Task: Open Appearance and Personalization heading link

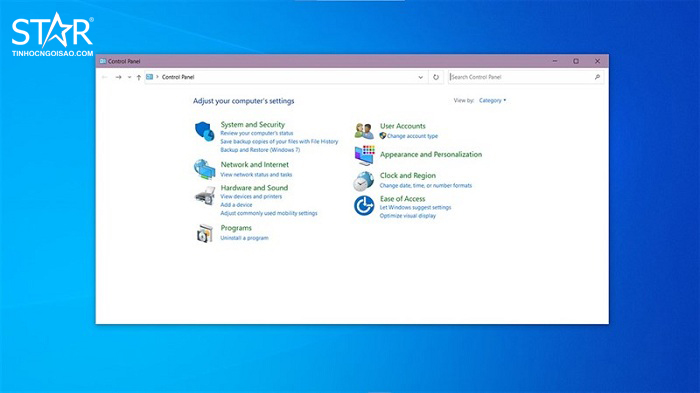Action: coord(431,155)
